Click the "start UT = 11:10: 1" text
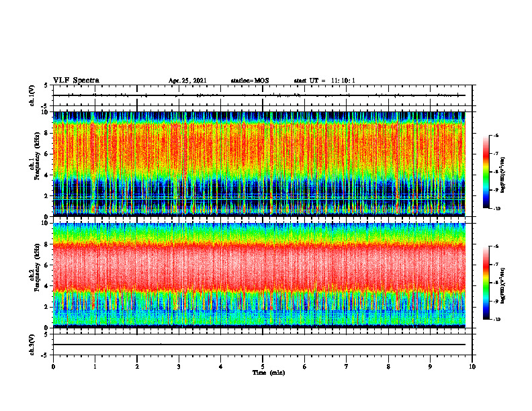532x411 pixels. click(324, 81)
